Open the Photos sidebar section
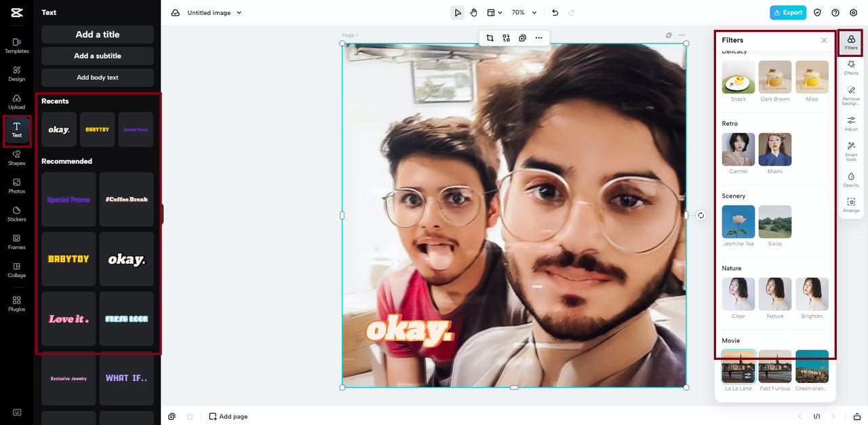The image size is (868, 425). pyautogui.click(x=17, y=186)
